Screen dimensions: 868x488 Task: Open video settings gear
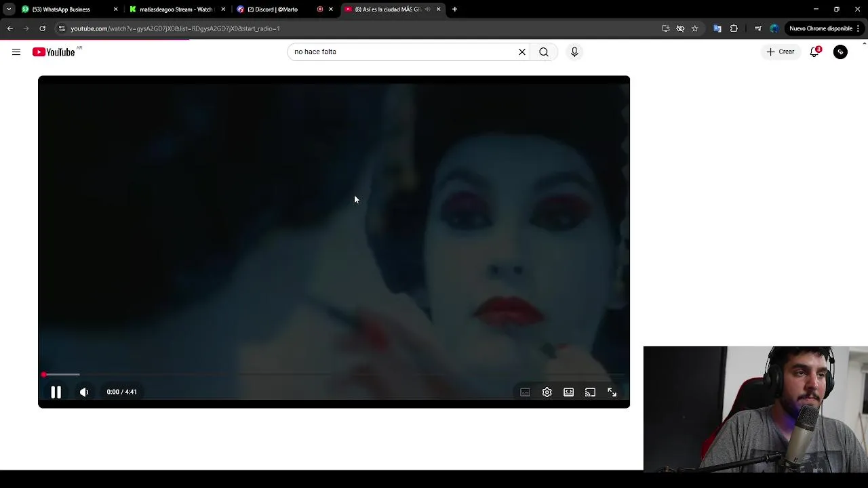point(547,392)
